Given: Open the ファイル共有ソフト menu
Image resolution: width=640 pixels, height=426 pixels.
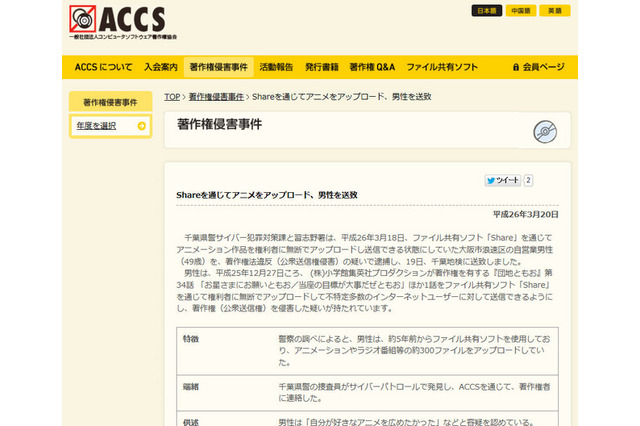Looking at the screenshot, I should (x=442, y=67).
